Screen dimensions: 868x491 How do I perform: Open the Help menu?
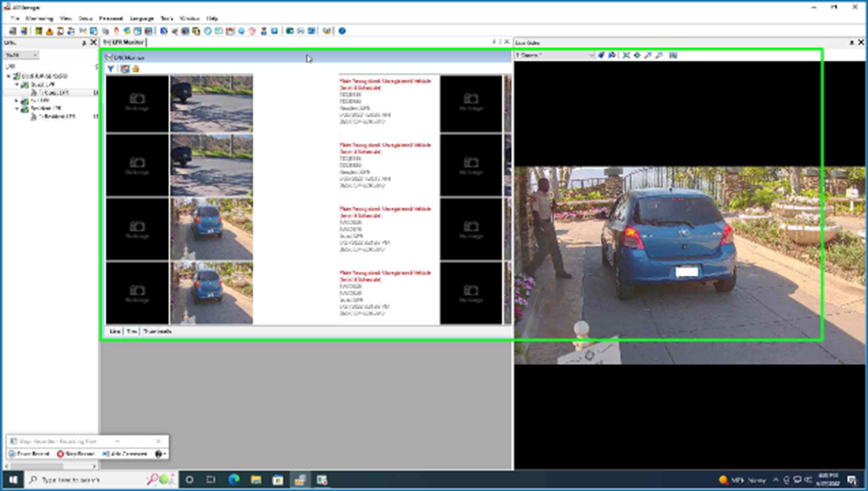(212, 17)
